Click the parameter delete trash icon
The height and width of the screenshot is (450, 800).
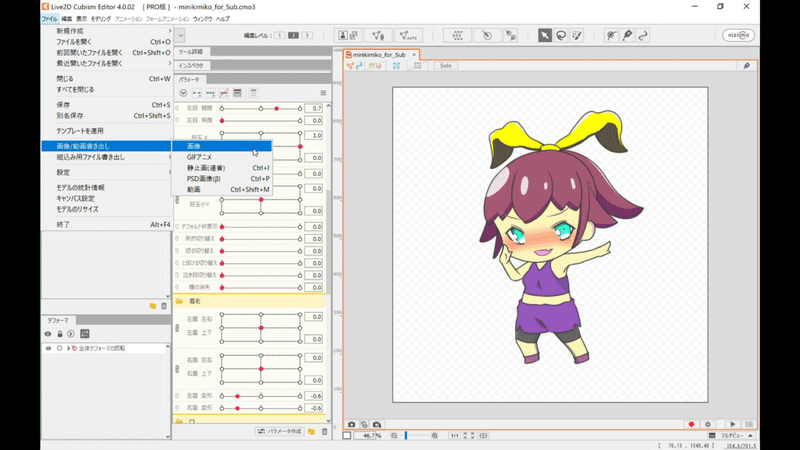pos(324,432)
